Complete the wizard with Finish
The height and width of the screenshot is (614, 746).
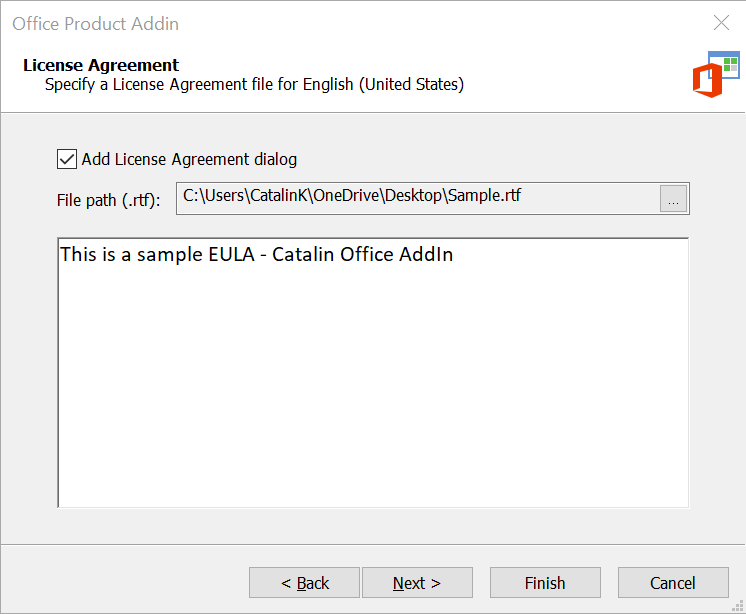(x=545, y=583)
